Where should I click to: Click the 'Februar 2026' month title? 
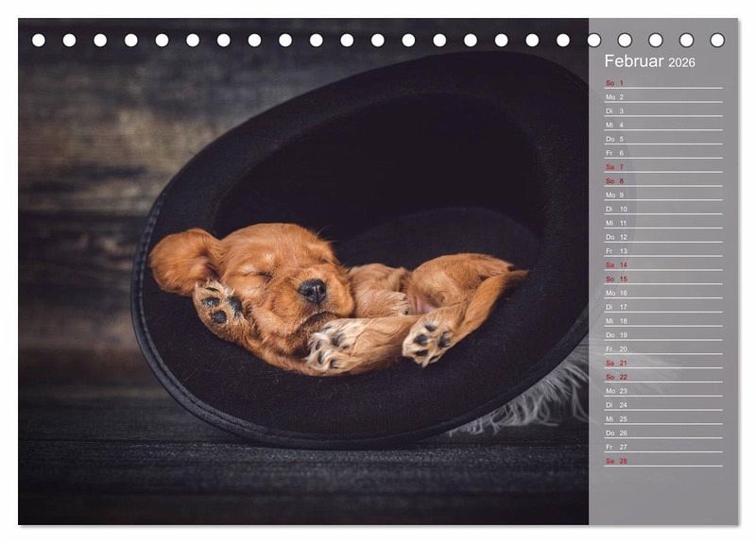coord(649,61)
